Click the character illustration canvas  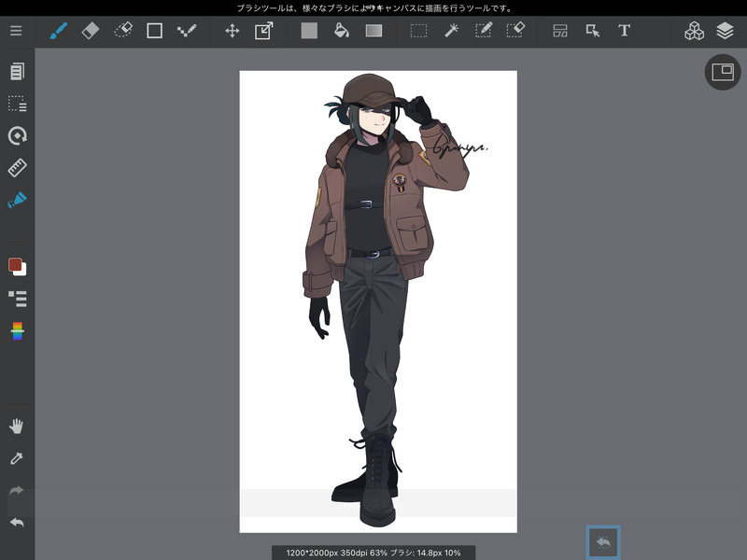378,301
